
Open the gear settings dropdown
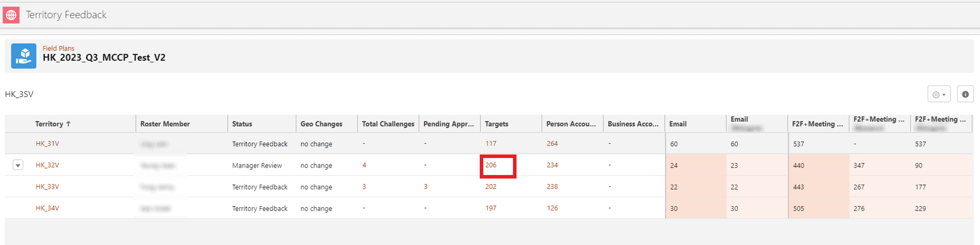tap(939, 94)
